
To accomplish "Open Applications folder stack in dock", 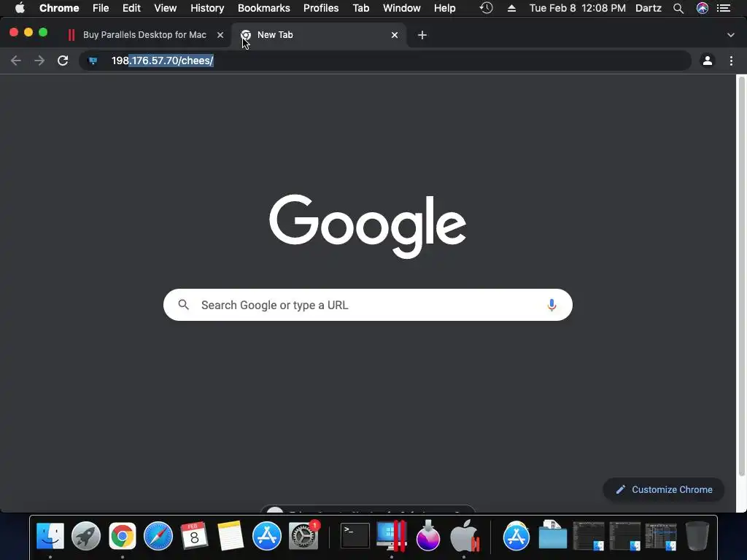I will click(x=516, y=536).
